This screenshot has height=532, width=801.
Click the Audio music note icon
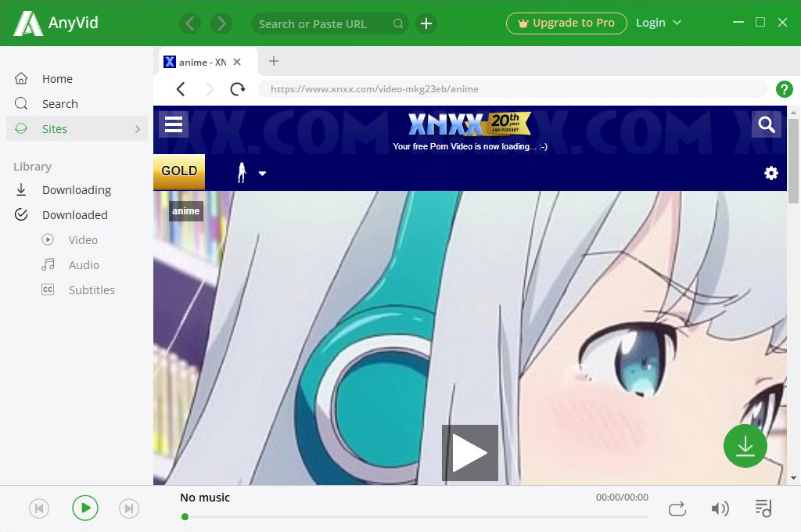point(48,264)
